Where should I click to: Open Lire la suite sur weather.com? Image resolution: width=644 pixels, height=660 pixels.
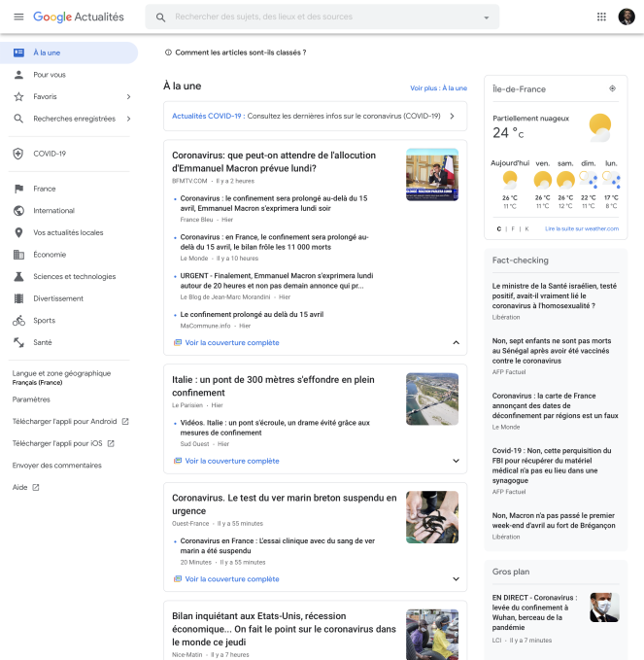point(582,229)
